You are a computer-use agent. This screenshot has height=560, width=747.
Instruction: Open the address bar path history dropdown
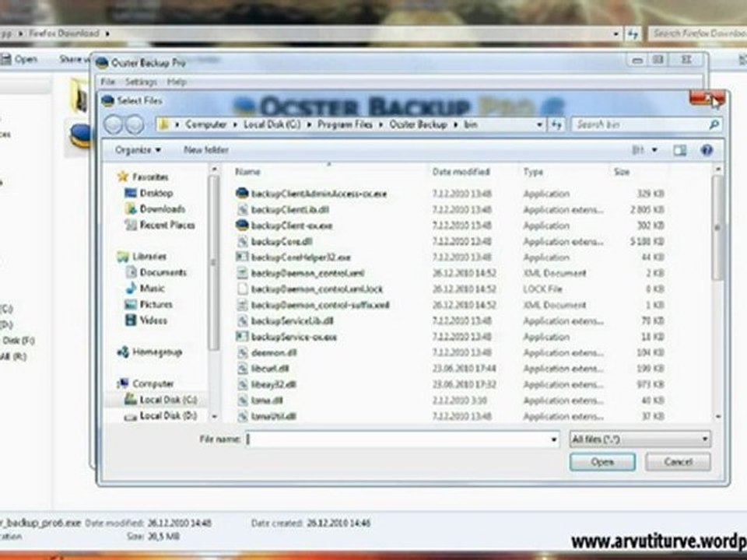(x=539, y=124)
